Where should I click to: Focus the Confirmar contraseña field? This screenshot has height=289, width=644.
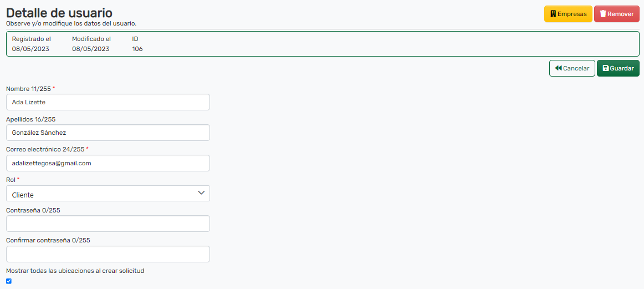[x=108, y=254]
